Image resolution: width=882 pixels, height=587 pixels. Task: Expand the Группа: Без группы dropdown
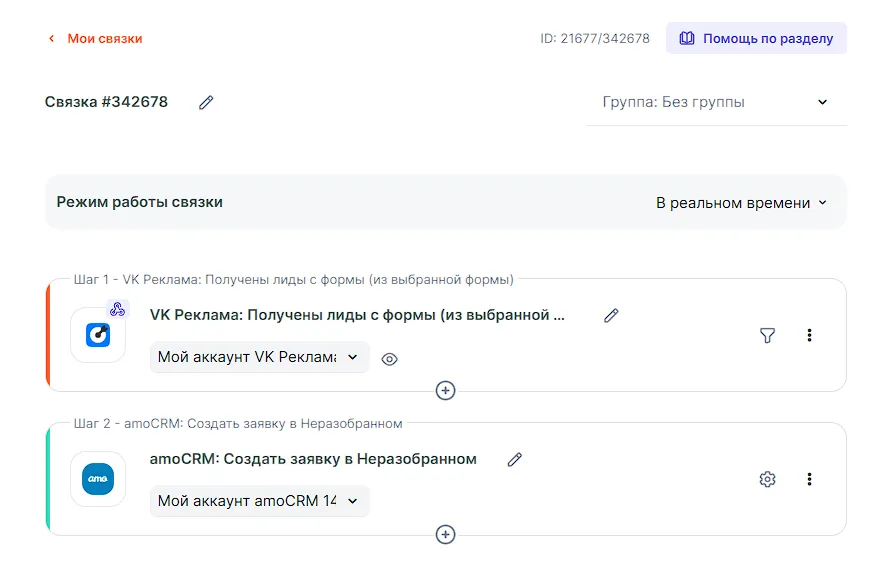click(716, 102)
